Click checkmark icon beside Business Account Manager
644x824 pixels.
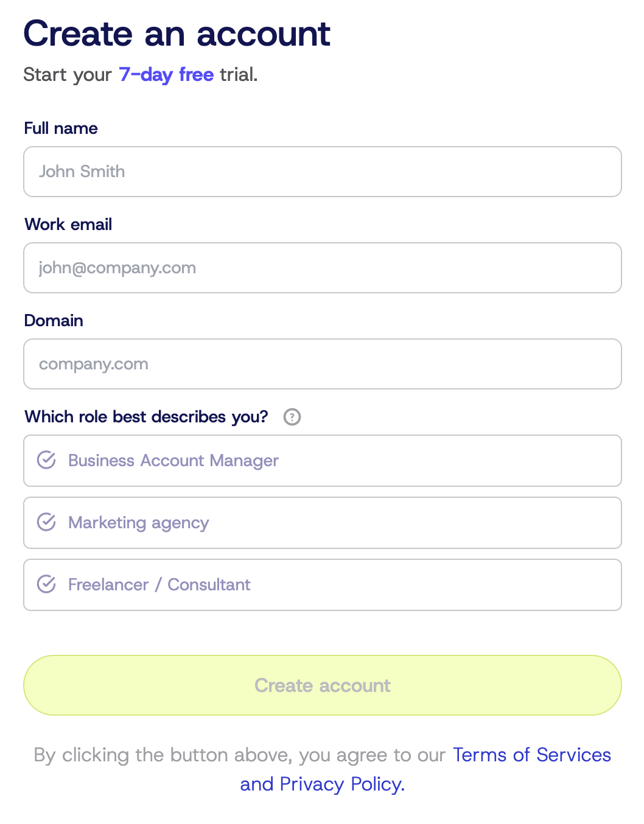(47, 460)
